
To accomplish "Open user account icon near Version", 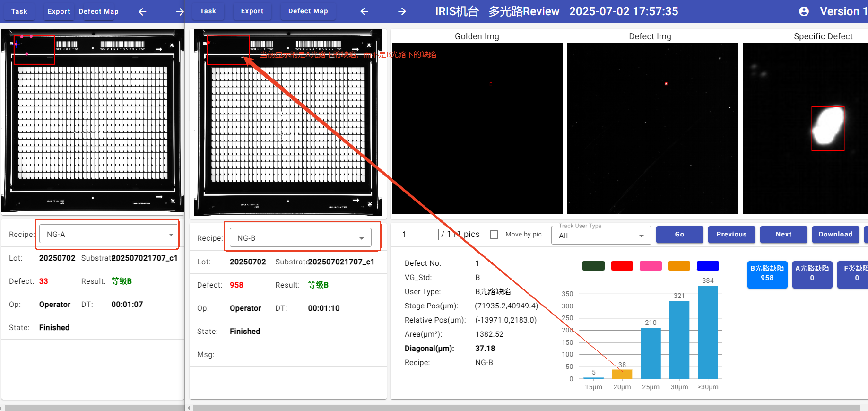I will (804, 11).
